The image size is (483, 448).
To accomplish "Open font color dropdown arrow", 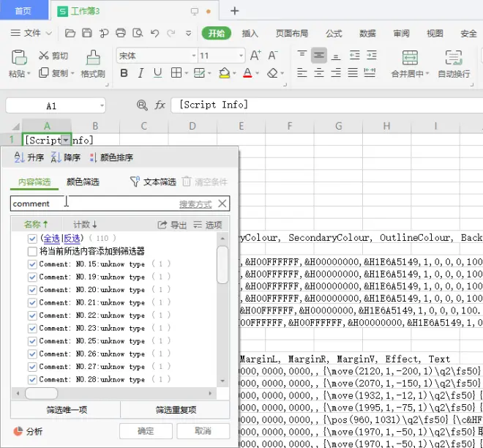I will (x=257, y=73).
